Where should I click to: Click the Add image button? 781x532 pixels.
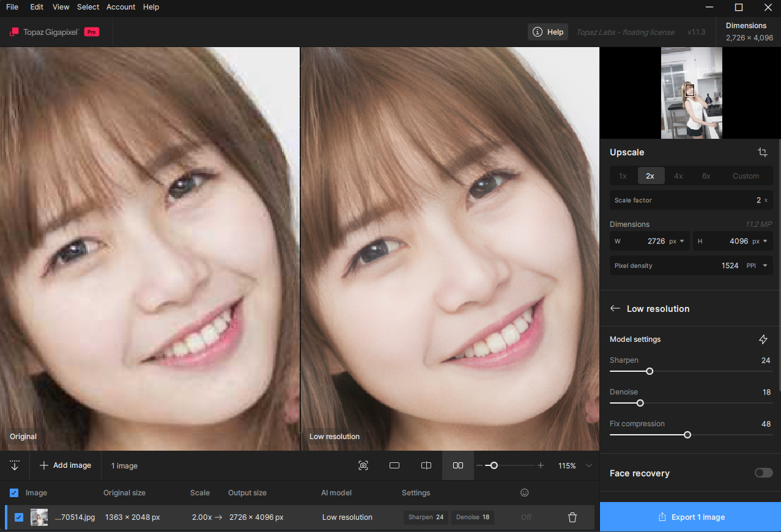65,466
